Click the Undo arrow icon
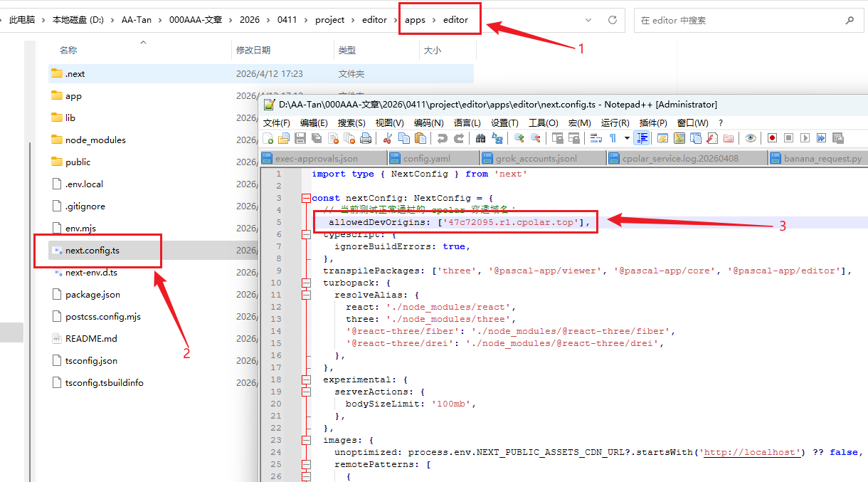Screen dimensions: 868x482 click(x=443, y=138)
